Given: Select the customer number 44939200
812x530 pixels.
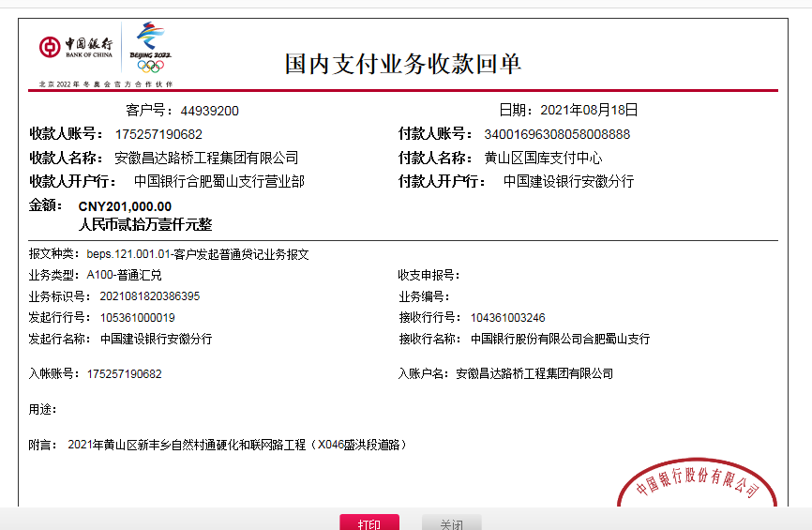Looking at the screenshot, I should [x=209, y=111].
